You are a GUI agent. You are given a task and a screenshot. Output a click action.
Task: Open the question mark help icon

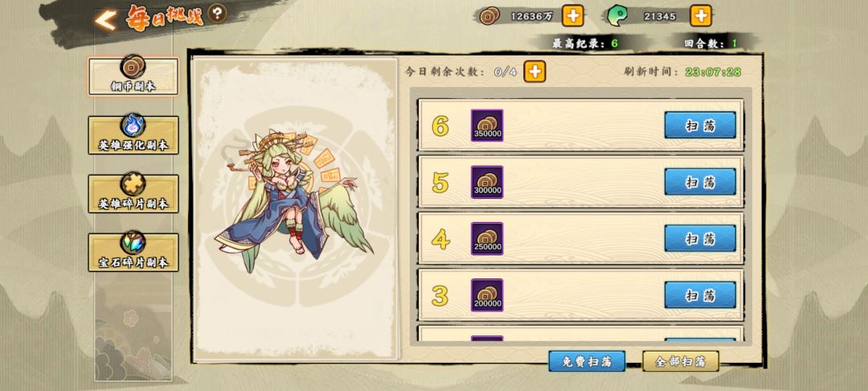[x=217, y=13]
